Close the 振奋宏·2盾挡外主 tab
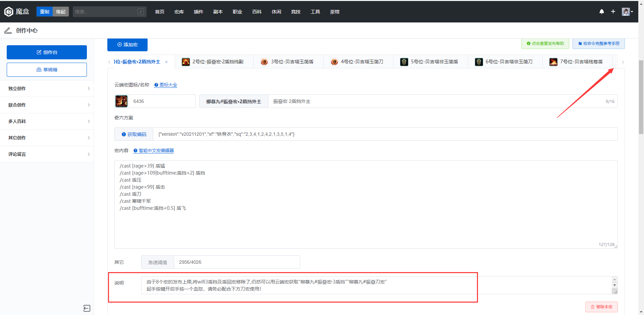Screen dimensions: 644x315 pos(166,62)
